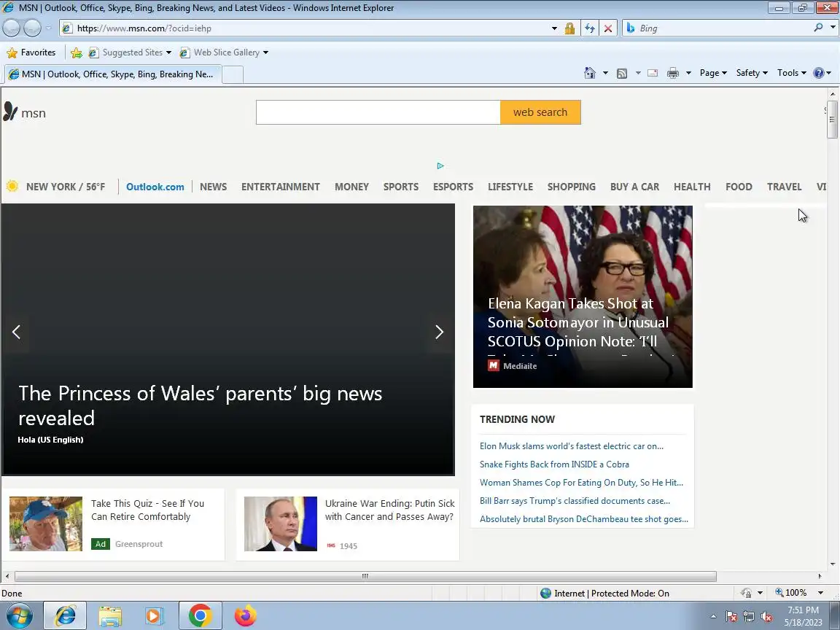Launch Firefox from taskbar
This screenshot has height=630, width=840.
click(245, 616)
